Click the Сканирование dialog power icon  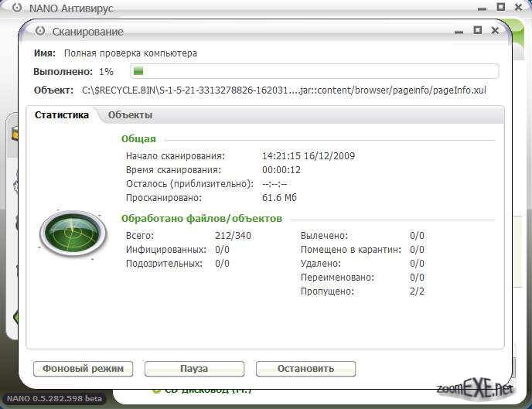pos(40,32)
